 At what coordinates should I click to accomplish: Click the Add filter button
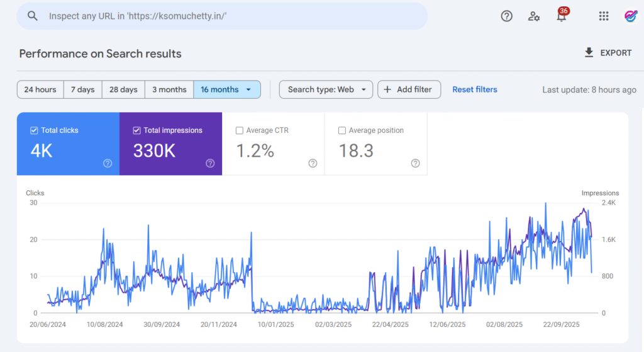click(409, 89)
